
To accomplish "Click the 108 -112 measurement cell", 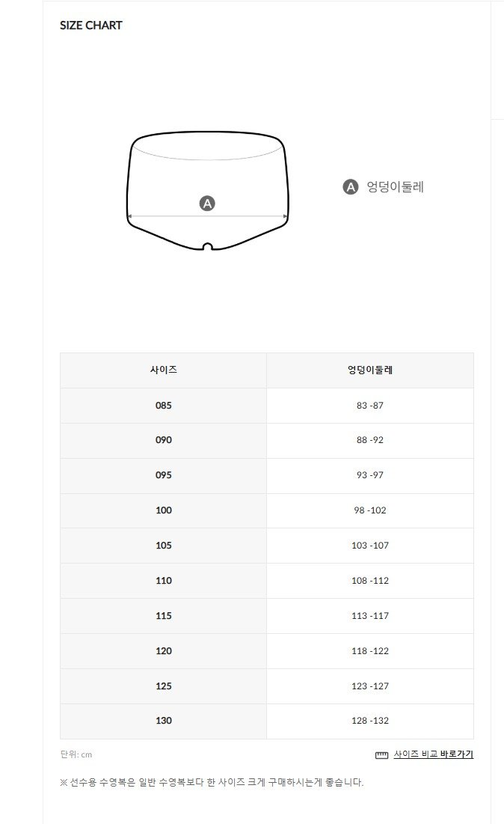I will coord(370,581).
